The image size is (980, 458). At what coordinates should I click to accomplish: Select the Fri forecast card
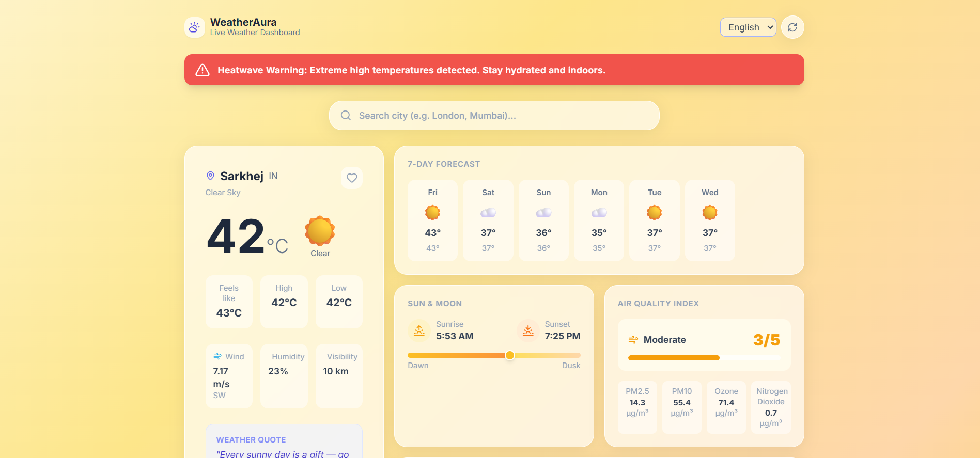click(x=433, y=220)
